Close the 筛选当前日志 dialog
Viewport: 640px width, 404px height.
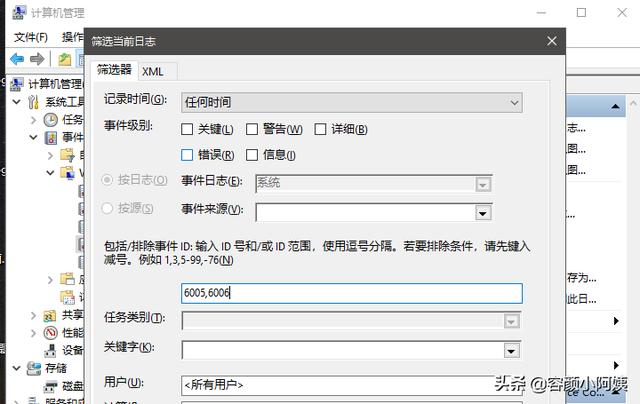tap(552, 41)
